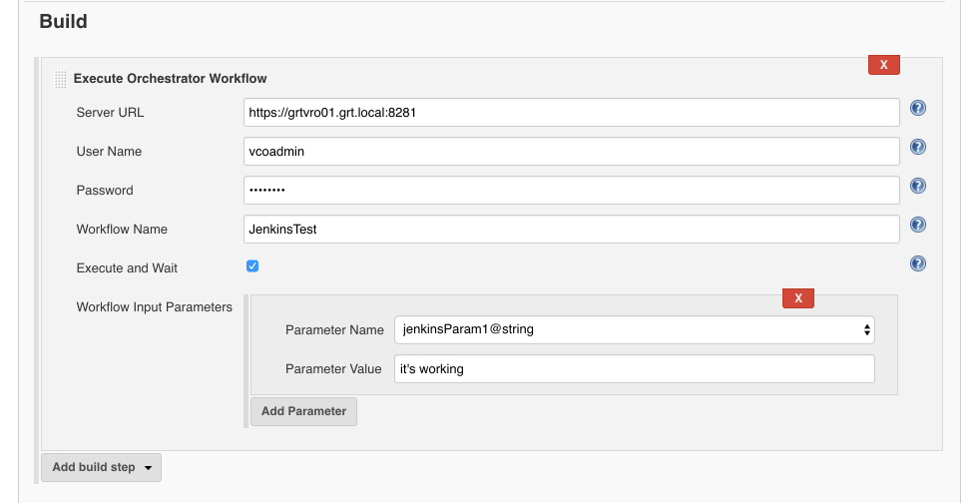Open the Parameter Name dropdown

click(635, 330)
